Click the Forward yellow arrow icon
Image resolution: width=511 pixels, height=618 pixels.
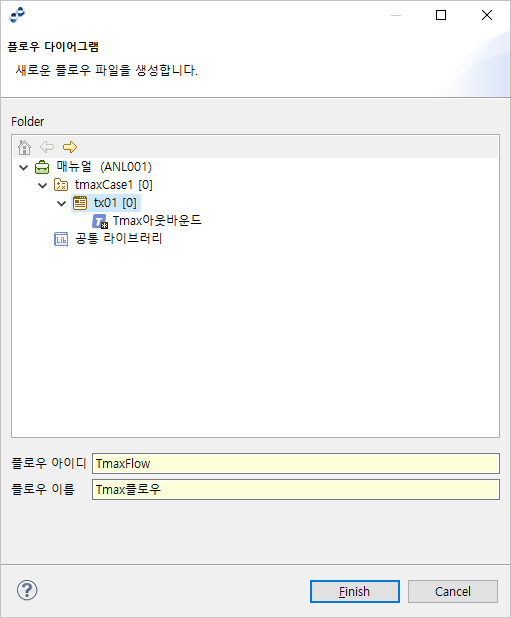[x=70, y=147]
